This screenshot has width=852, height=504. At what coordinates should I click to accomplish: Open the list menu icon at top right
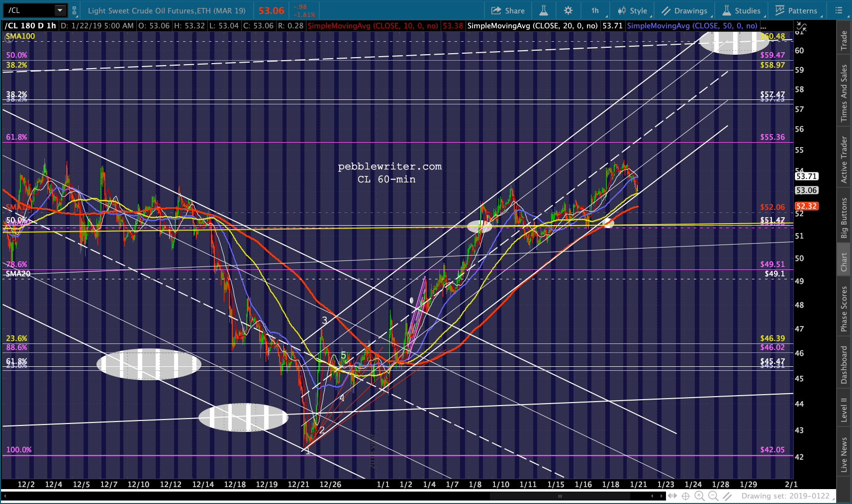coord(839,10)
